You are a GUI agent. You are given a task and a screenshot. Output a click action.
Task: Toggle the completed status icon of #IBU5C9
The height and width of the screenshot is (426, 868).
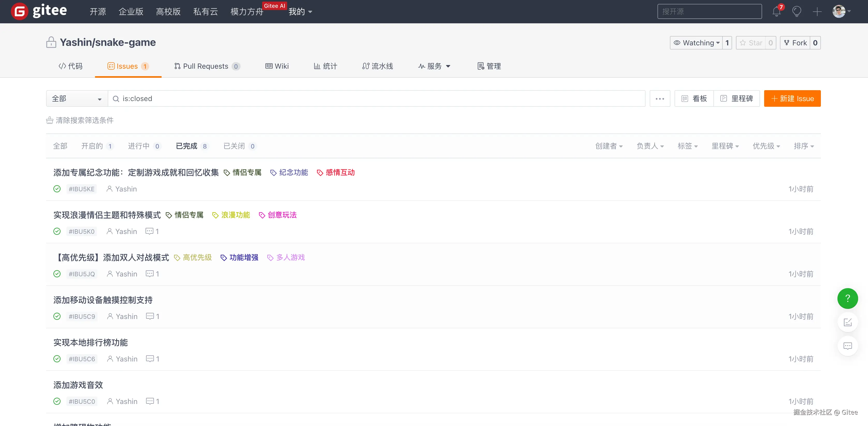click(57, 316)
